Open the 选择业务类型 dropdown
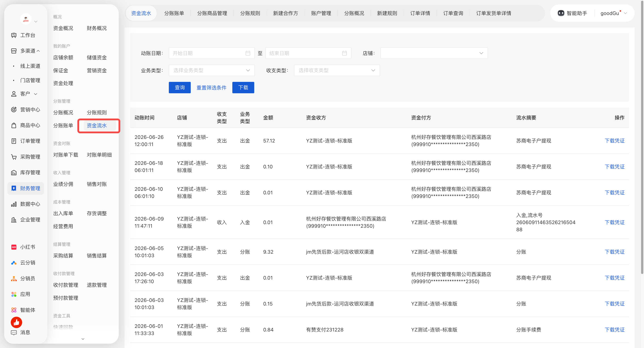This screenshot has height=348, width=644. [x=212, y=70]
